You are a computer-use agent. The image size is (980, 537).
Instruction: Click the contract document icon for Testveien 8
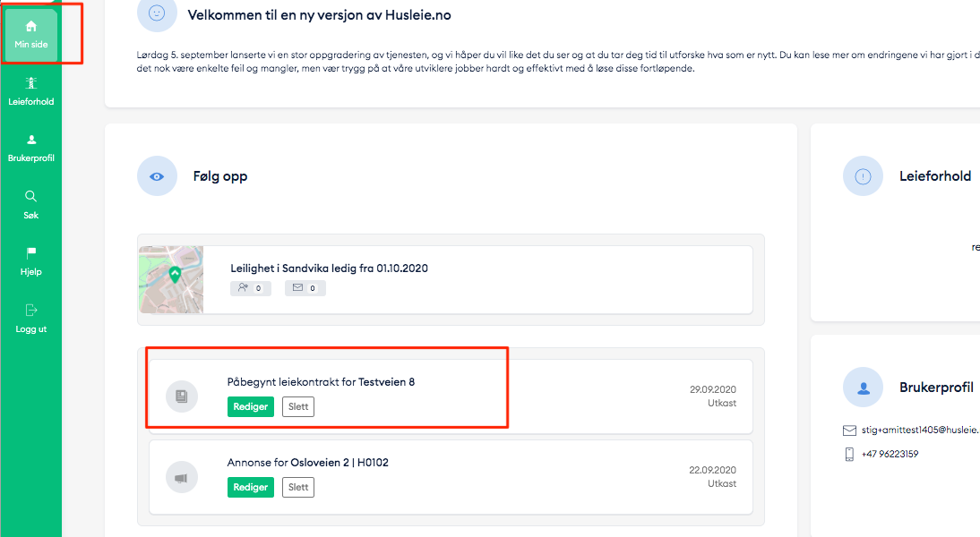coord(182,396)
